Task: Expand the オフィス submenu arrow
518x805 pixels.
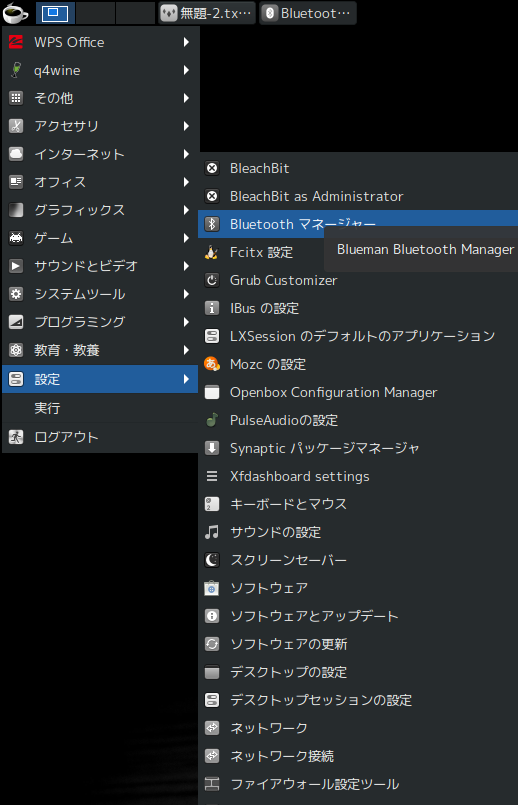Action: point(186,182)
